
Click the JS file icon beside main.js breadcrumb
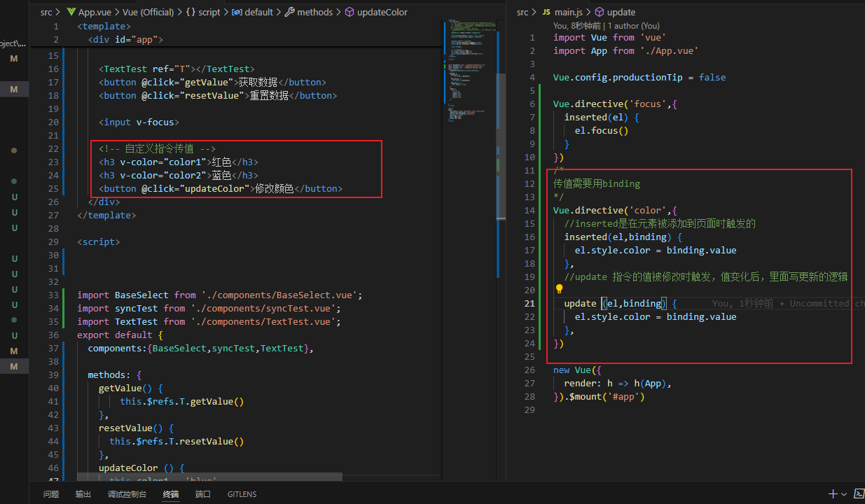click(546, 12)
